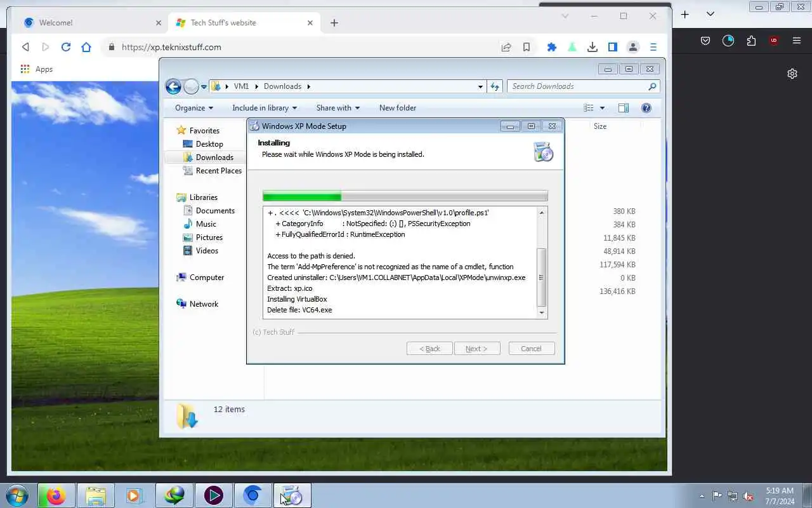Viewport: 812px width, 508px height.
Task: Bookmark the Tech Stuff page
Action: tap(527, 47)
